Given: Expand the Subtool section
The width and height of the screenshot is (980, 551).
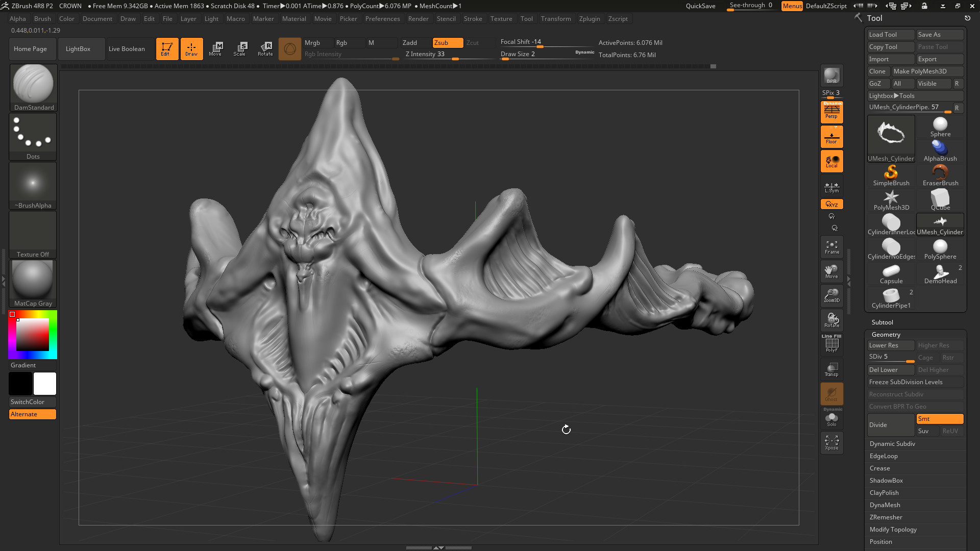Looking at the screenshot, I should tap(882, 322).
